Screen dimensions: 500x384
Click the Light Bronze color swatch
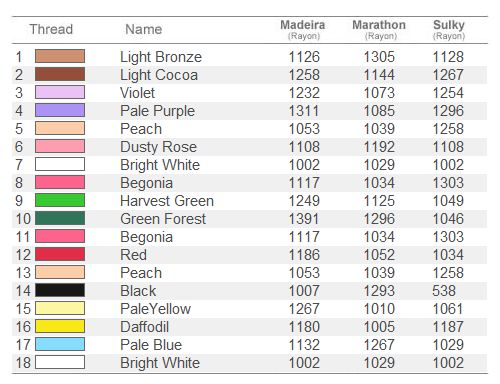click(x=60, y=56)
